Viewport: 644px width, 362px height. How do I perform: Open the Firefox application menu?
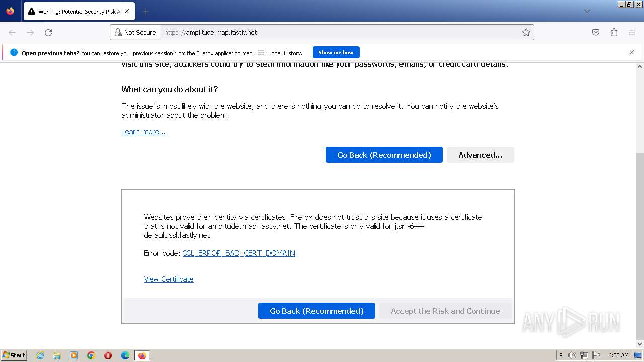(x=632, y=32)
